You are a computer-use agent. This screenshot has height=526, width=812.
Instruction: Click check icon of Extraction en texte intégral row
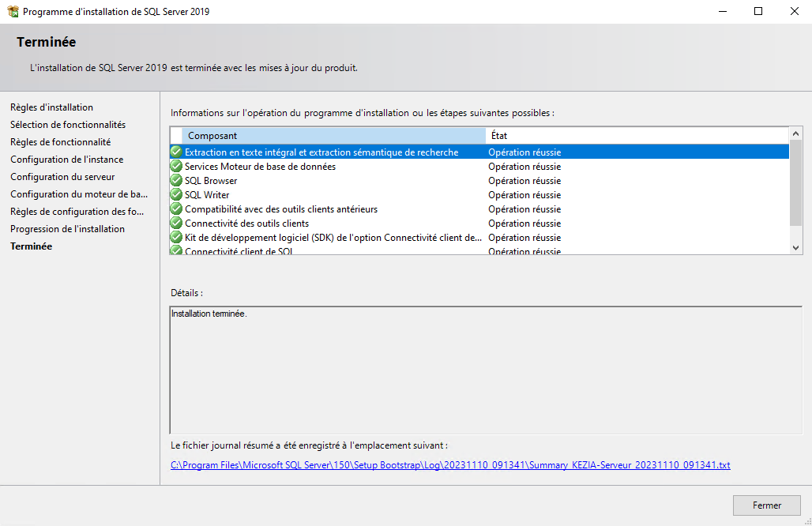(176, 152)
